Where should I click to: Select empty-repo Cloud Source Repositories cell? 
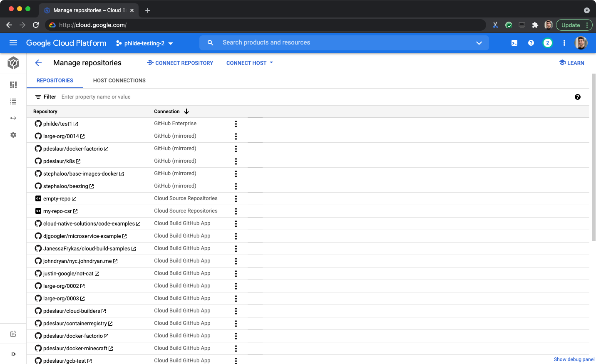(186, 198)
